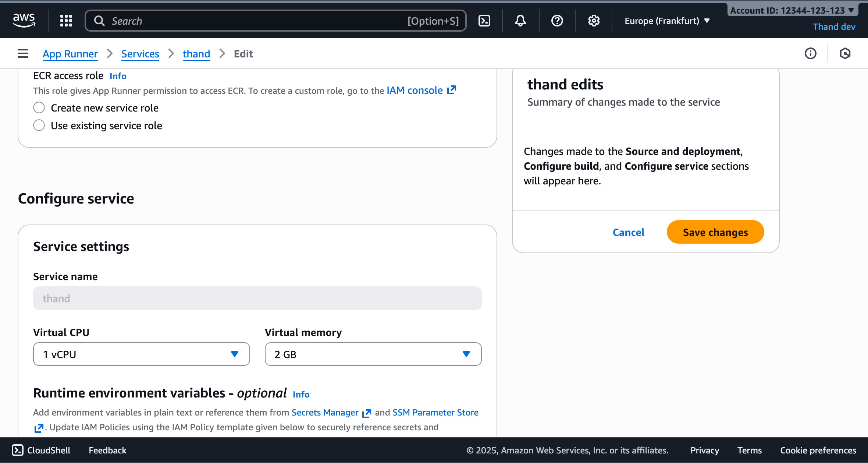Viewport: 868px width, 463px height.
Task: Toggle the hamburger side navigation icon
Action: point(23,54)
